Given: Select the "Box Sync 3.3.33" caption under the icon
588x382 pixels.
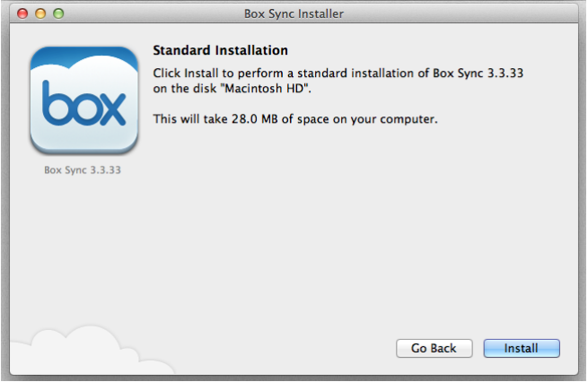Looking at the screenshot, I should (83, 170).
